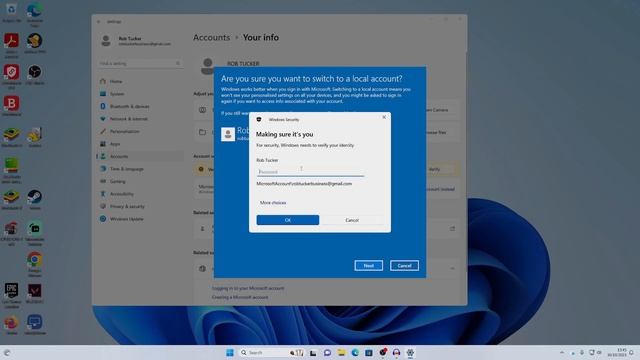Select System in Settings sidebar
The height and width of the screenshot is (360, 640).
tap(140, 94)
